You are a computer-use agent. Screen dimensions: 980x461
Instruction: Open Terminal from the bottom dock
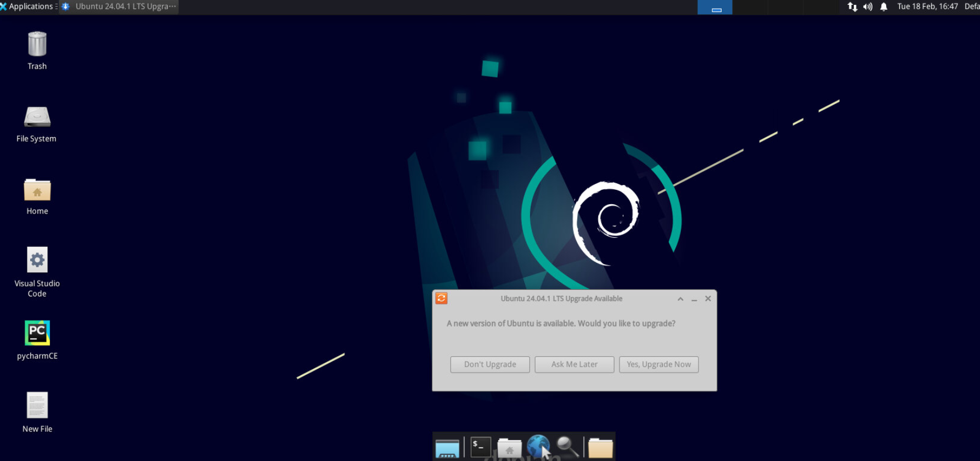481,447
